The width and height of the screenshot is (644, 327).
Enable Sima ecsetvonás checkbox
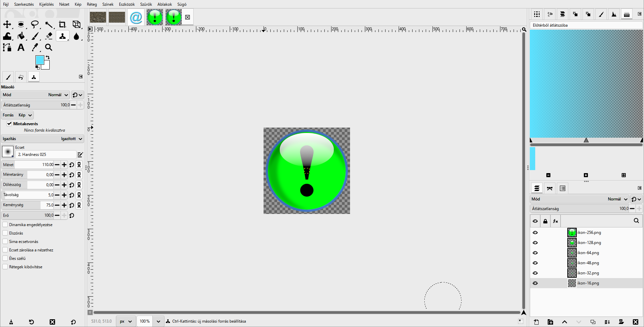pyautogui.click(x=5, y=241)
